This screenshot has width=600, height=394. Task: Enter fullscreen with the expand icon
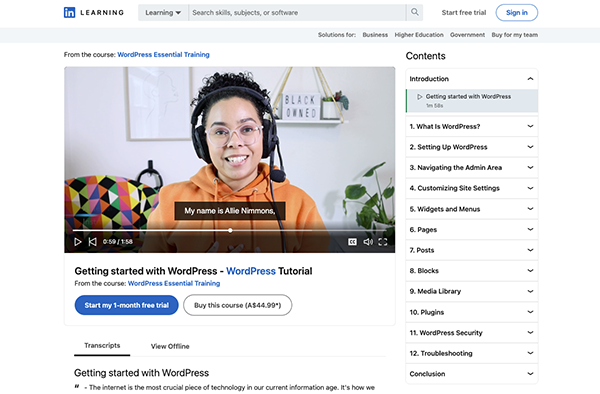point(383,242)
